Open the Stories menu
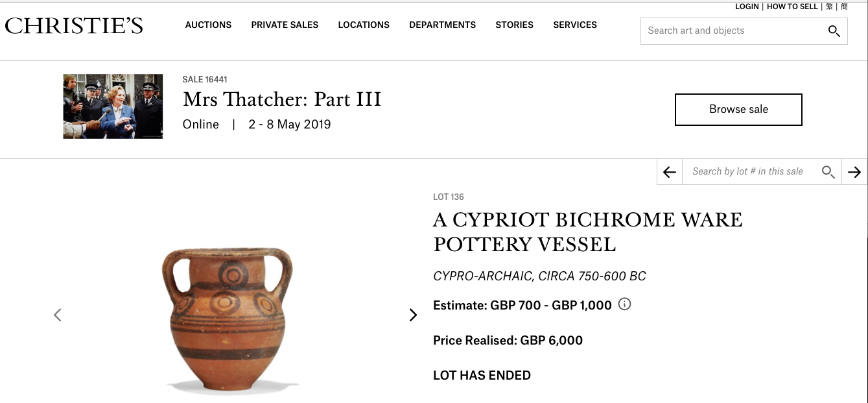 click(514, 25)
